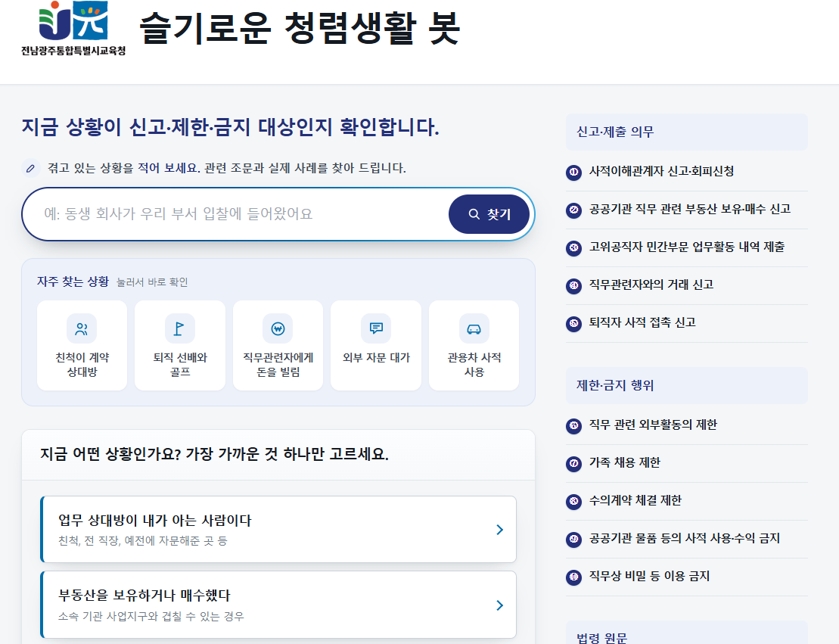The height and width of the screenshot is (644, 839).
Task: Click the golf flag icon on 퇴직 선배와 골프 card
Action: pyautogui.click(x=180, y=328)
